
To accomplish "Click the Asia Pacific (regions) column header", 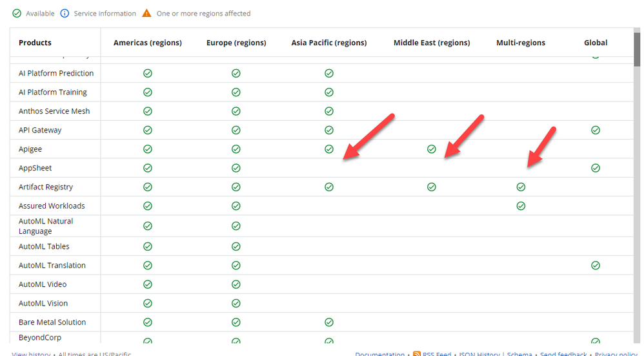I will pyautogui.click(x=329, y=43).
